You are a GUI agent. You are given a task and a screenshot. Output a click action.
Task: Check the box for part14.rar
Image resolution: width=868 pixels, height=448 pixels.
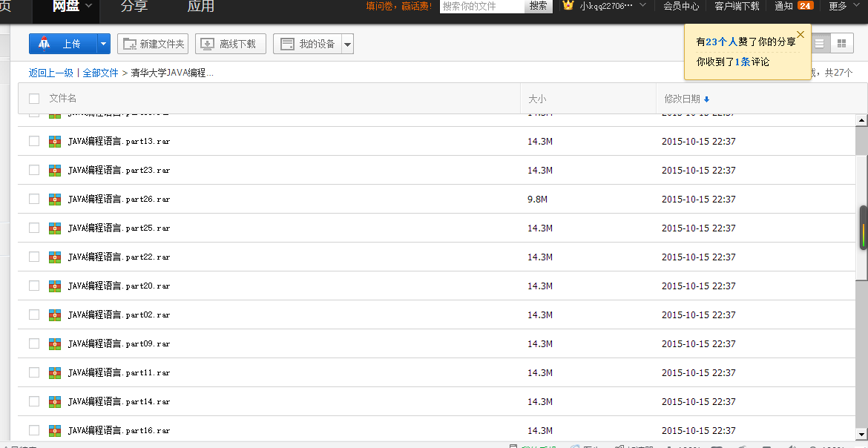pyautogui.click(x=34, y=401)
